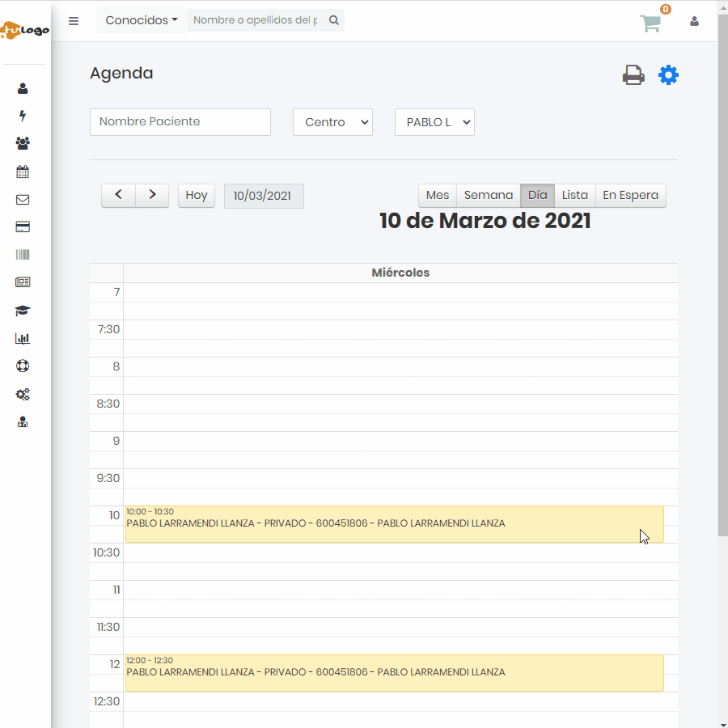The image size is (728, 728).
Task: Switch to the Semana view tab
Action: (489, 196)
